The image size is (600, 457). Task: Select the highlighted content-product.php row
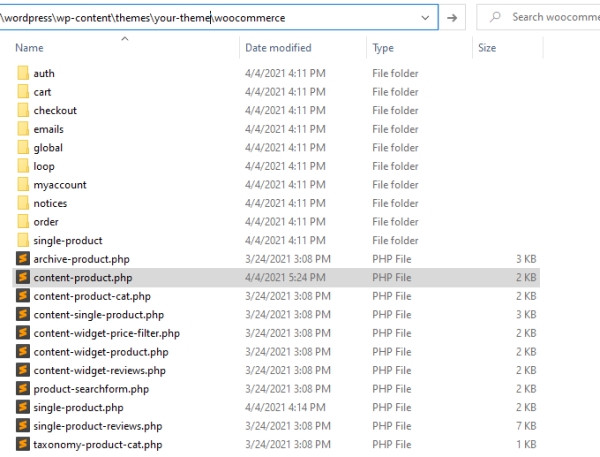276,277
